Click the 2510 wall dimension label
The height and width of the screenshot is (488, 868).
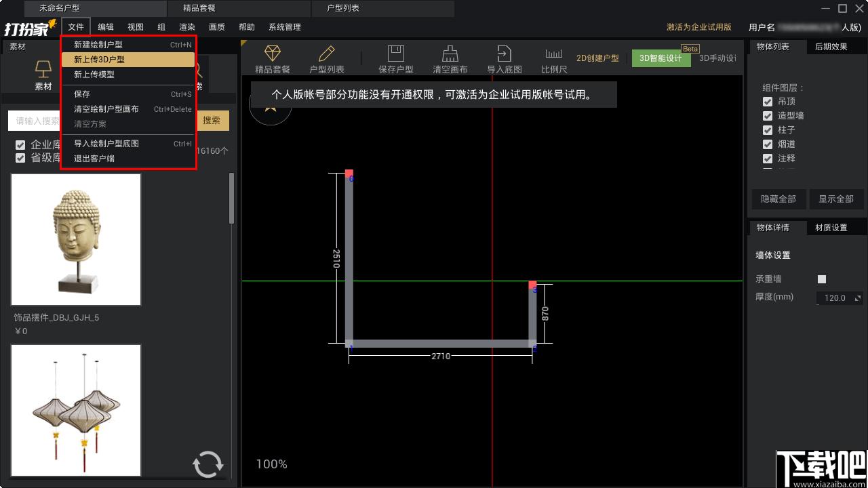click(x=336, y=258)
